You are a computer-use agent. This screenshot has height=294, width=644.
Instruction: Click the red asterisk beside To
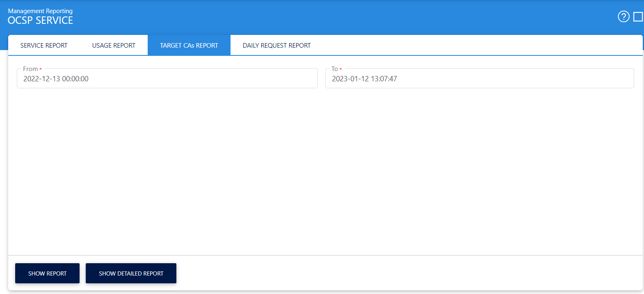click(341, 69)
